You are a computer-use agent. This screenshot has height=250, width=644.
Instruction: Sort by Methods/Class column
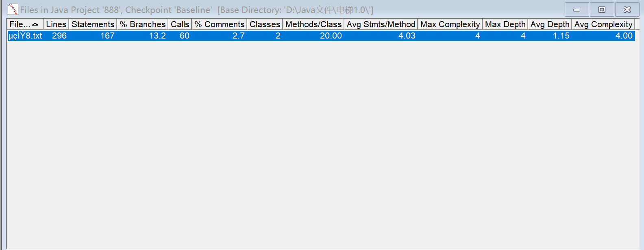(313, 24)
